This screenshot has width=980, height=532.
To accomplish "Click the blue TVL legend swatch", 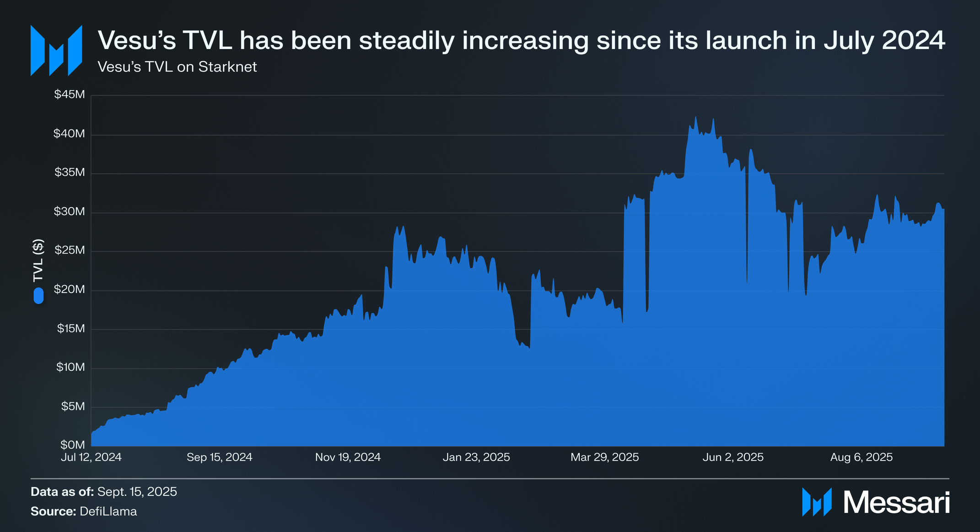I will pyautogui.click(x=38, y=295).
